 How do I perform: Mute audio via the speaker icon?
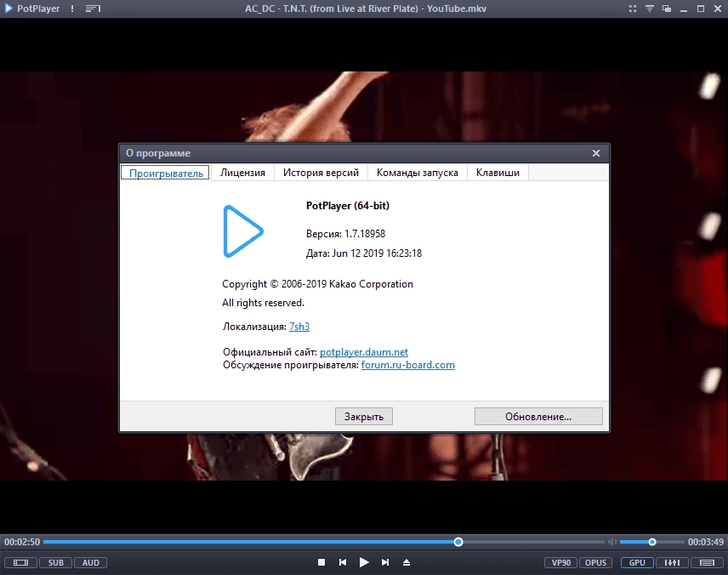[612, 542]
